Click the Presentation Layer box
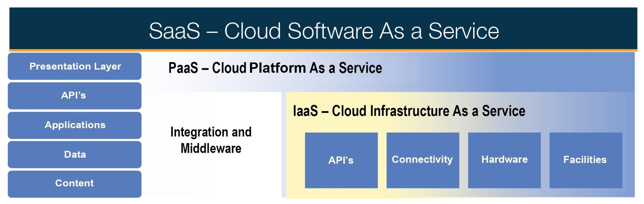This screenshot has height=204, width=644. tap(74, 66)
